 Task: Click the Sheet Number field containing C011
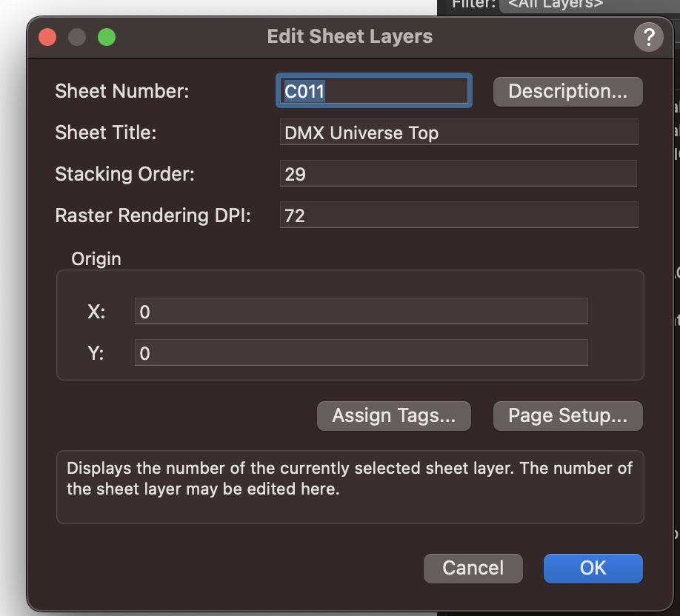(x=374, y=92)
